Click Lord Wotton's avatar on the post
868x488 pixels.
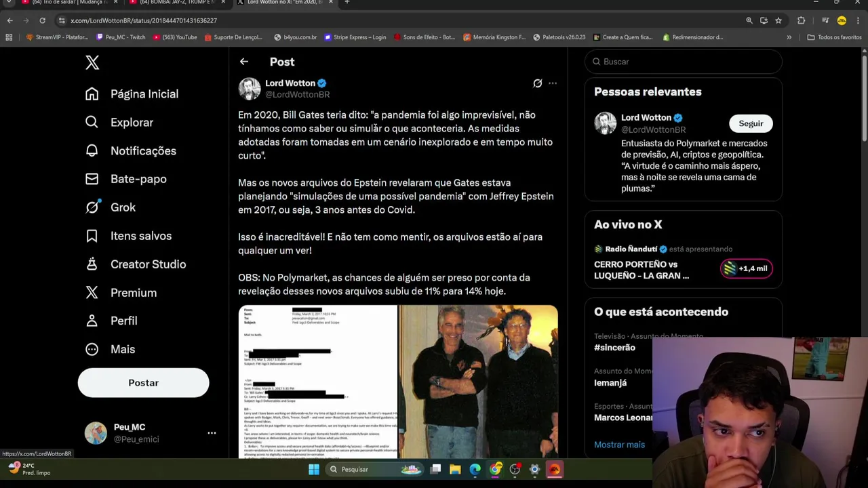point(250,89)
